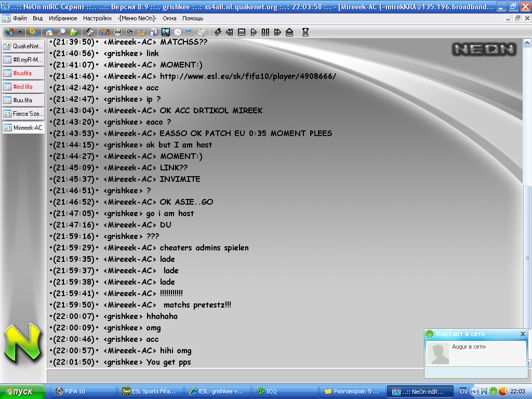
Task: Click the blue Mac face monitor icon
Action: coord(166,32)
